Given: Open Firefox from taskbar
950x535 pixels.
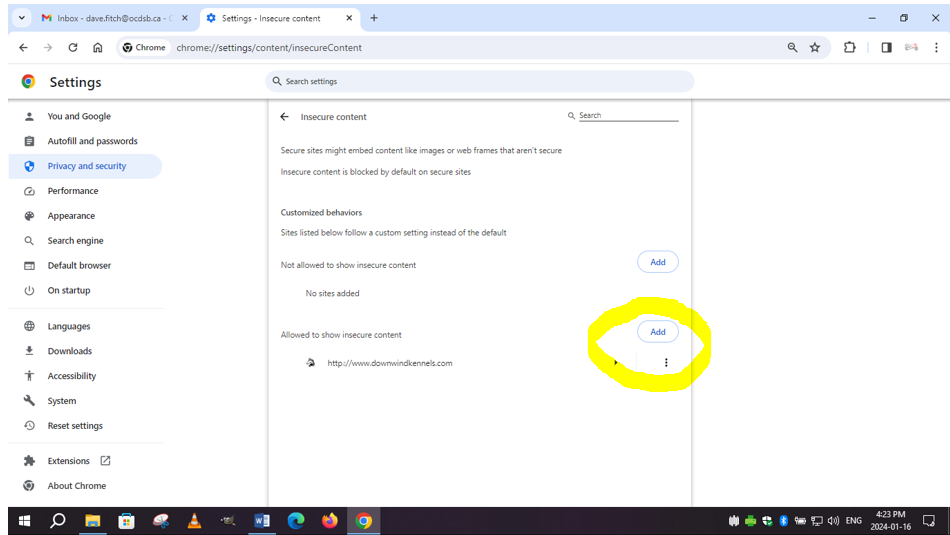Looking at the screenshot, I should point(330,520).
